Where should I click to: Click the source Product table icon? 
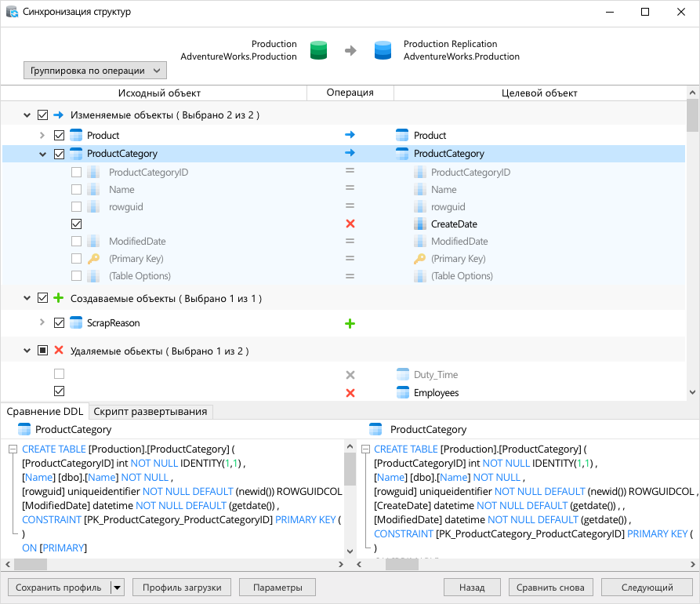point(76,135)
